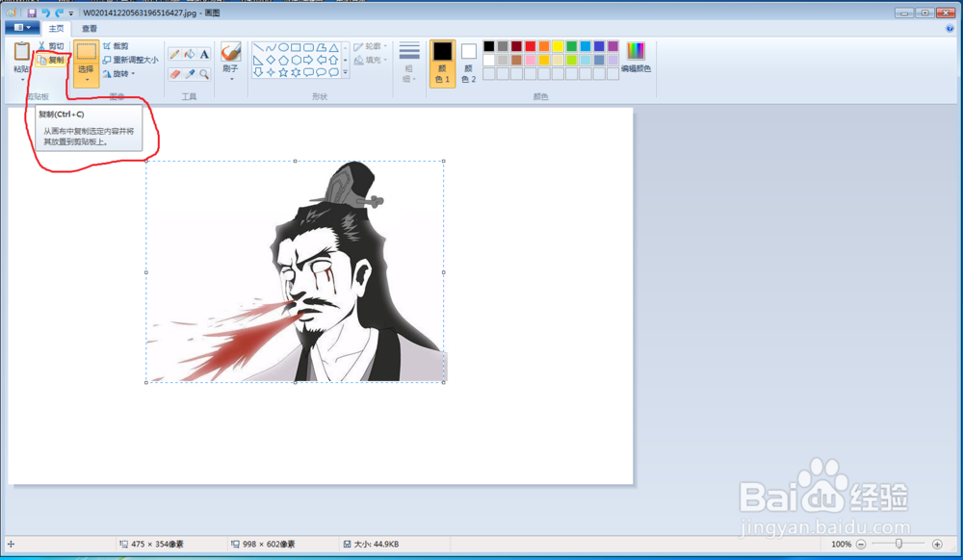
Task: Click the Save icon in quick access toolbar
Action: (32, 13)
